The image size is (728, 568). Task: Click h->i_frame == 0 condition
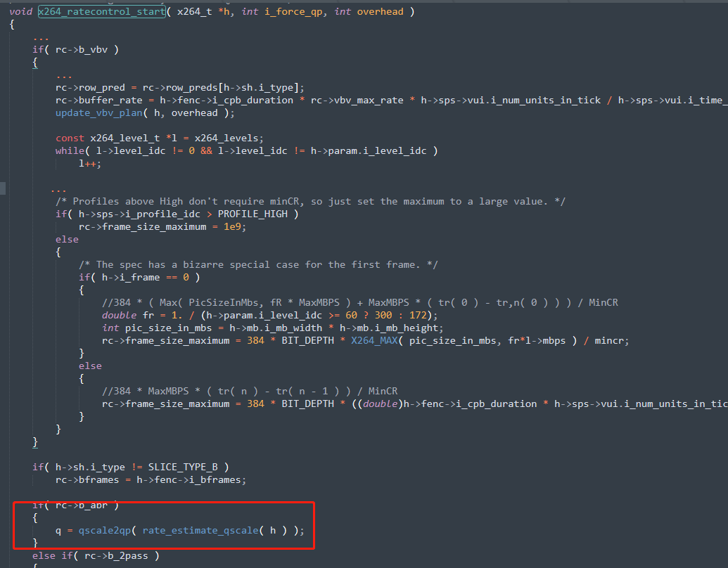146,277
